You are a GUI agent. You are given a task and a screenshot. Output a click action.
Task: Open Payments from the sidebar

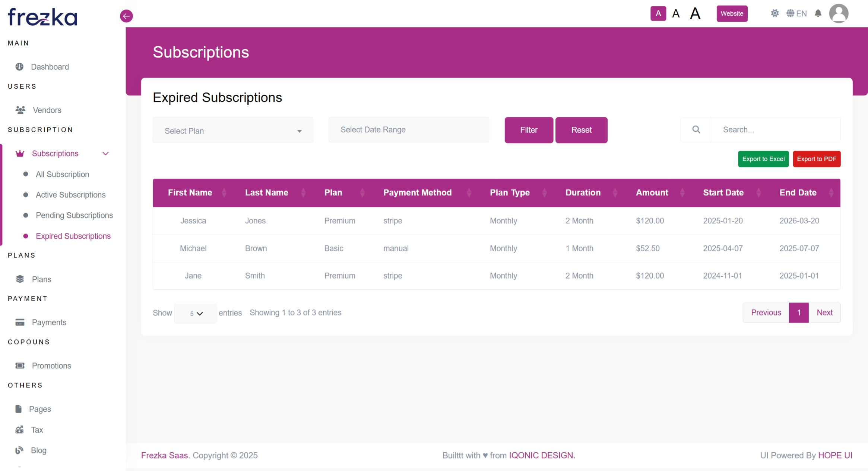[x=49, y=322]
